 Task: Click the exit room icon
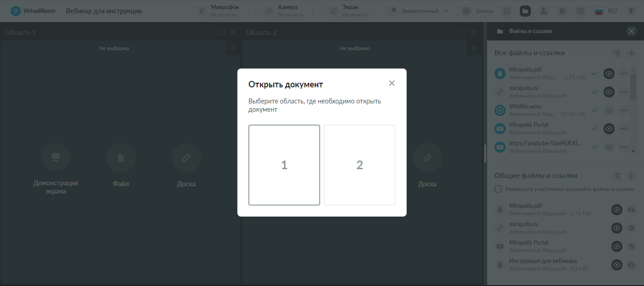(x=632, y=11)
